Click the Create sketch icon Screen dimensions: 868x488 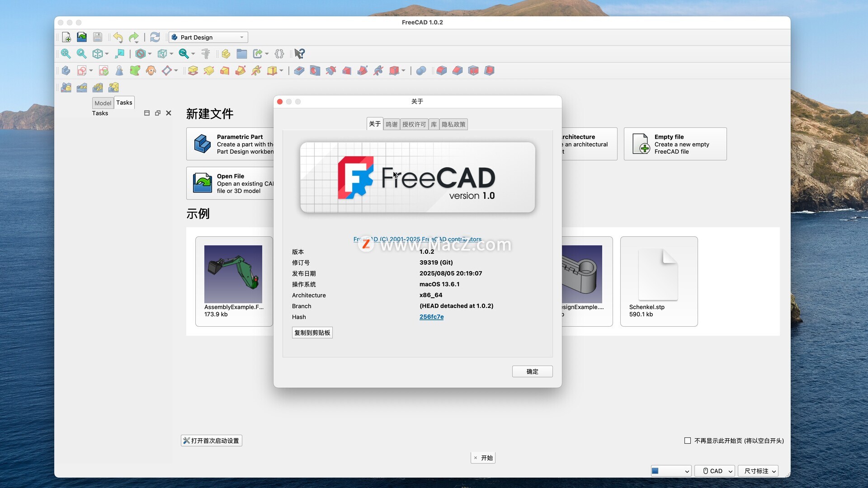pyautogui.click(x=82, y=70)
